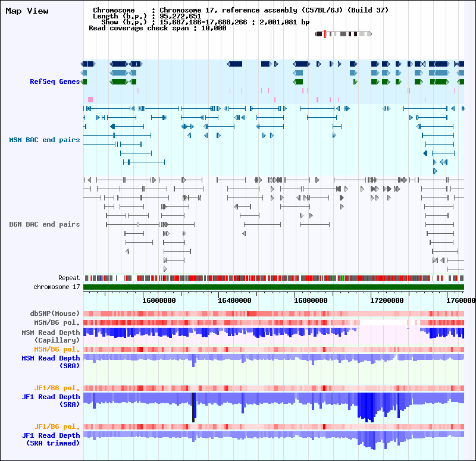
Task: Click the large pink square under RefSeq Genes
Action: (90, 99)
